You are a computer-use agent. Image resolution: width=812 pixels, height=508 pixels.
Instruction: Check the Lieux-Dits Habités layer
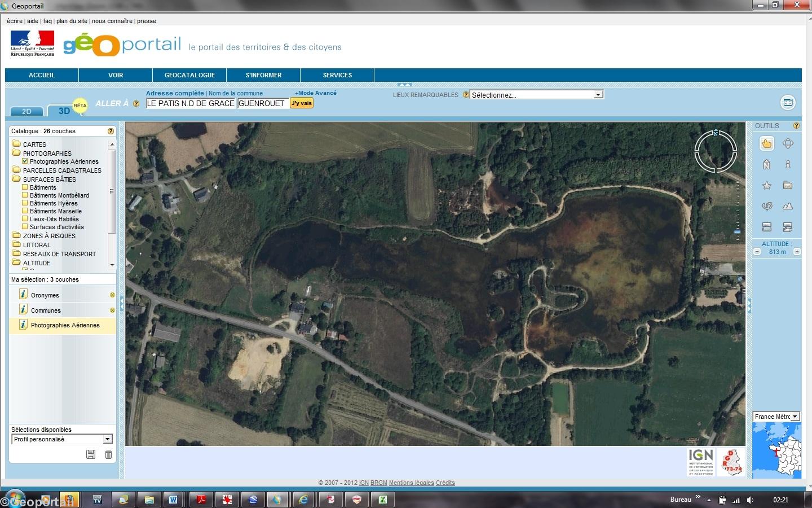25,219
